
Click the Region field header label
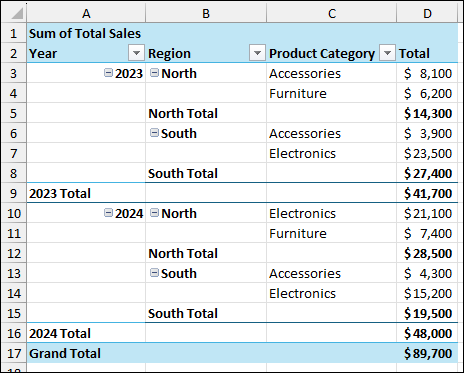(169, 54)
